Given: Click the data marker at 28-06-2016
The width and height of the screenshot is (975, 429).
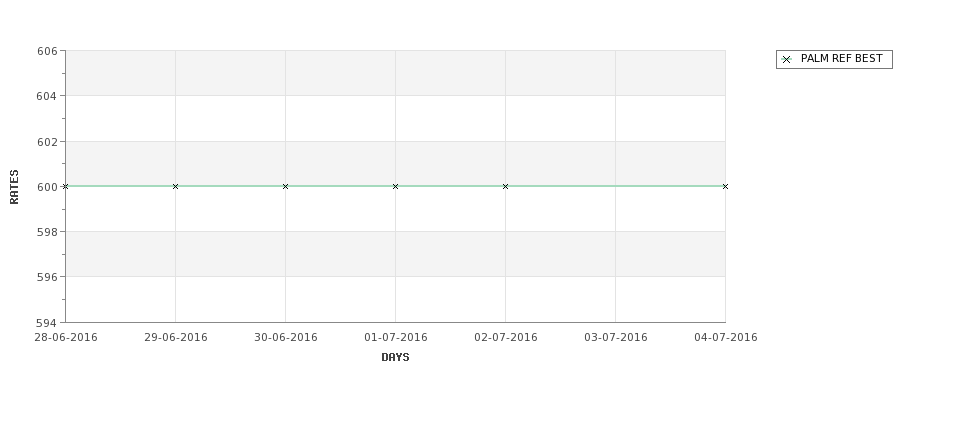Looking at the screenshot, I should pos(65,187).
